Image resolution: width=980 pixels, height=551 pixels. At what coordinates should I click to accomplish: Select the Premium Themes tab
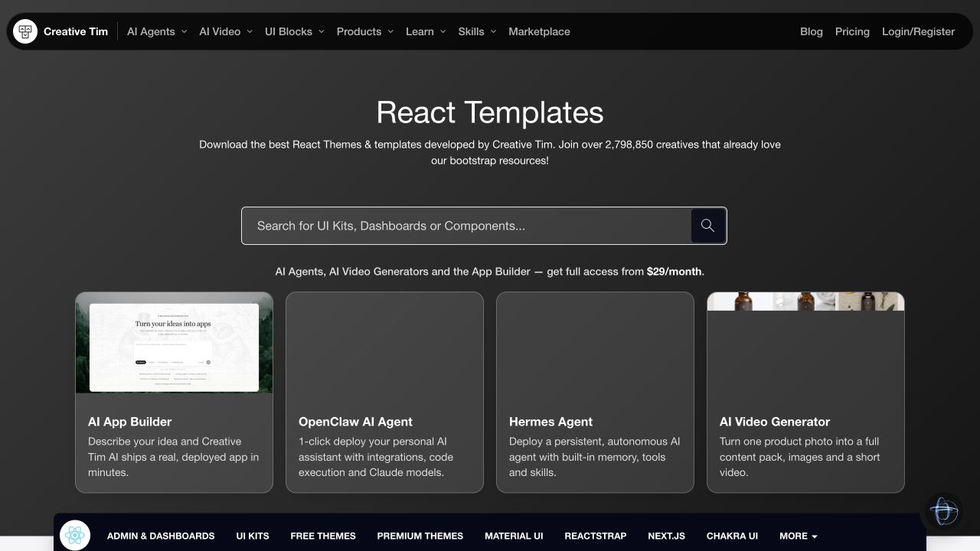[420, 536]
